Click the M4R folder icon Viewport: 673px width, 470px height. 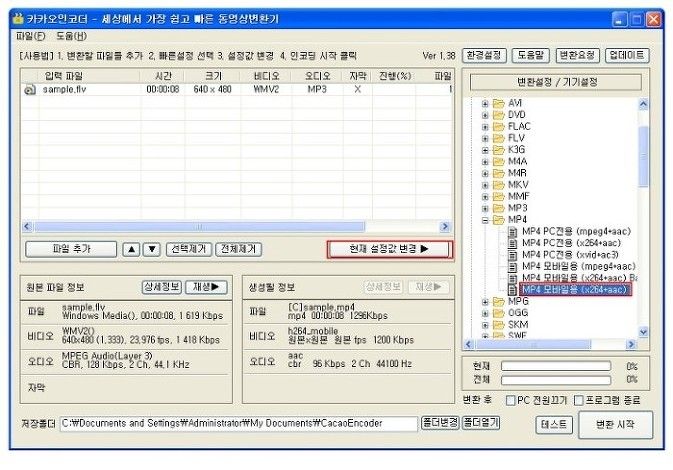(x=498, y=173)
